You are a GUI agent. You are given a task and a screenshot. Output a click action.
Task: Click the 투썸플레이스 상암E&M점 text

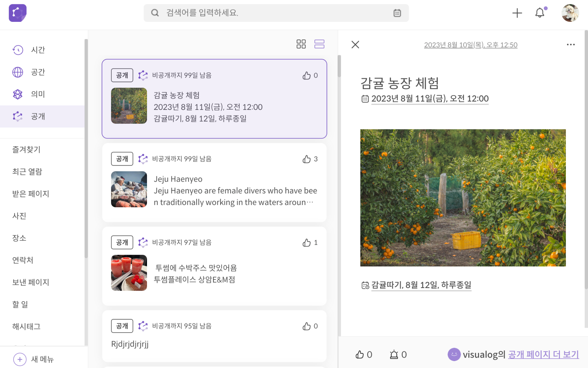(x=194, y=279)
